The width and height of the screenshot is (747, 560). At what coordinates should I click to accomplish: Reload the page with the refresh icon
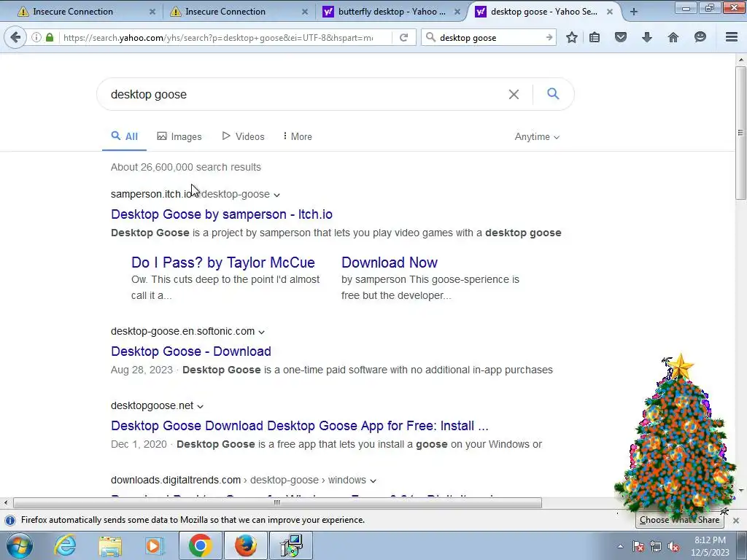point(404,37)
